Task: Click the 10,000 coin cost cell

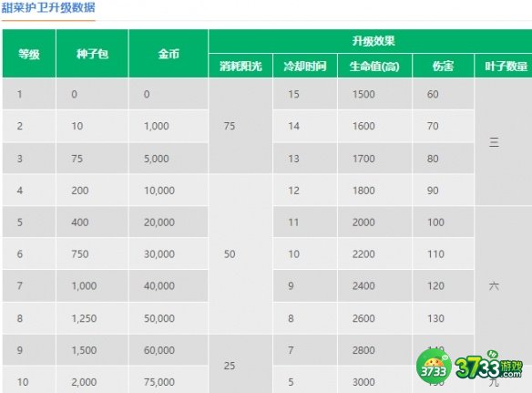Action: 169,191
